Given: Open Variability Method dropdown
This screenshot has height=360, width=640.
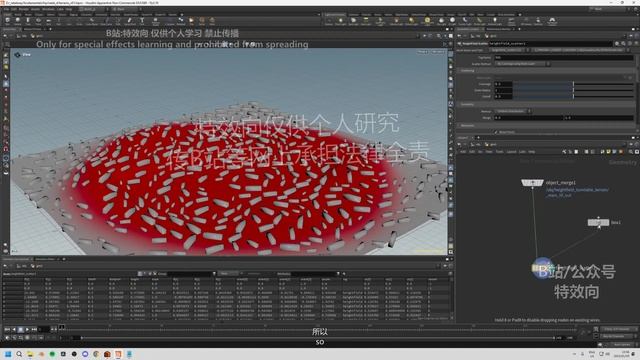Looking at the screenshot, I should point(513,111).
